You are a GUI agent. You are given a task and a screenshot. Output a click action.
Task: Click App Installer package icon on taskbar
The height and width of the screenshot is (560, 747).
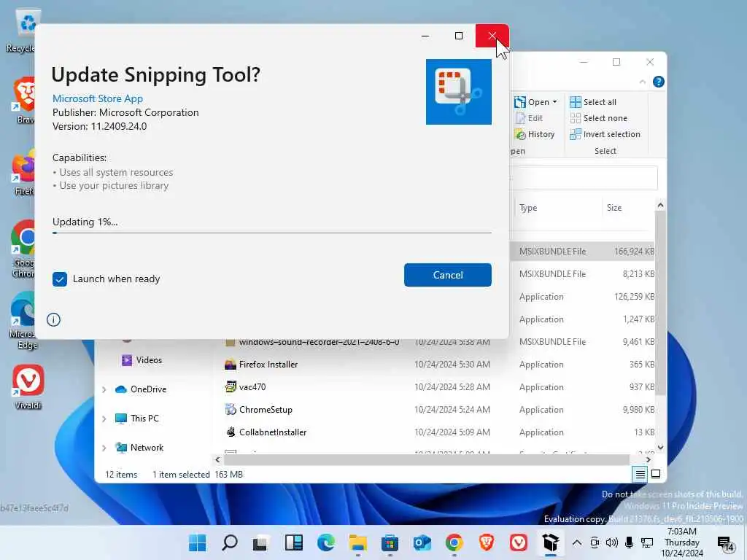tap(550, 542)
